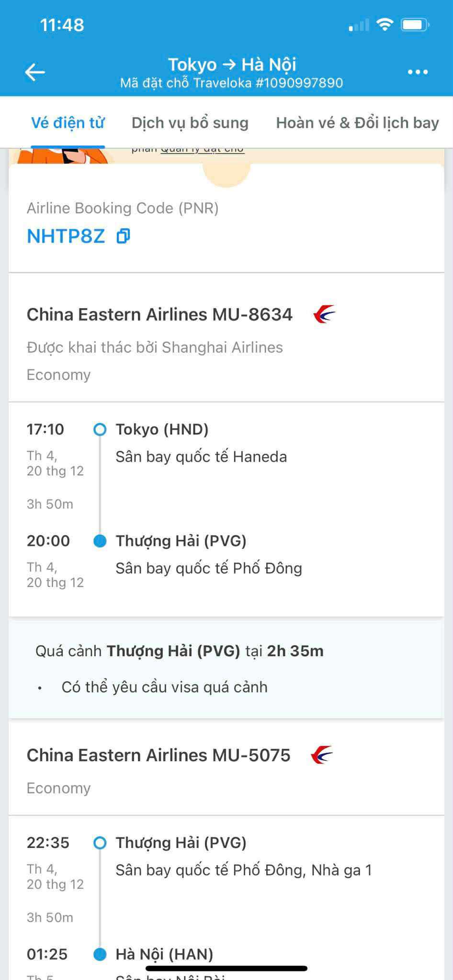Tap the battery status icon

coord(415,24)
